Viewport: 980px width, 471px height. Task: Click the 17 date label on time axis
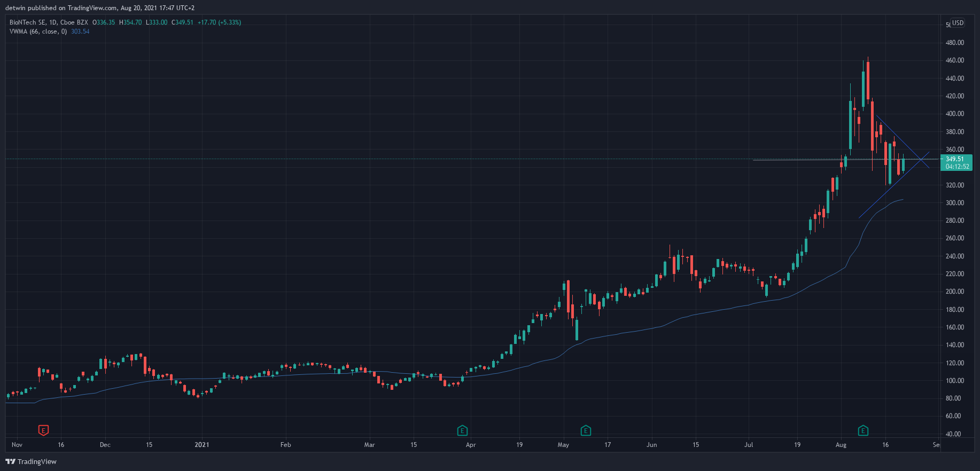pos(608,445)
